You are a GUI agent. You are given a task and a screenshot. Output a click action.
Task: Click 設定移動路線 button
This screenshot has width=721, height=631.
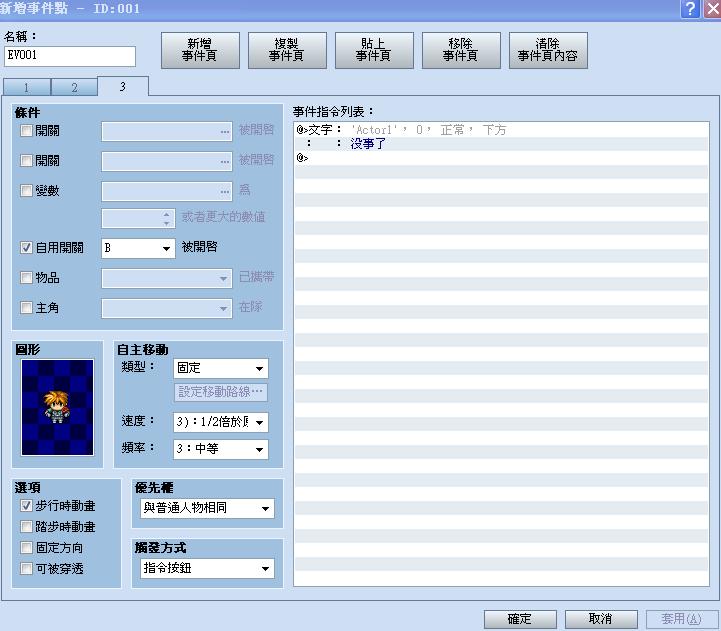pyautogui.click(x=221, y=392)
